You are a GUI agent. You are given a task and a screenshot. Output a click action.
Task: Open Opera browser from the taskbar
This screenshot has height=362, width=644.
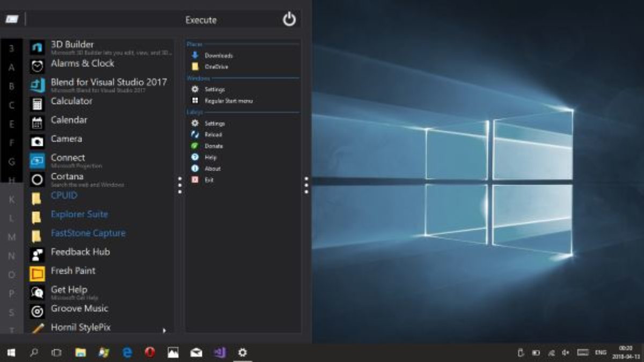click(150, 352)
